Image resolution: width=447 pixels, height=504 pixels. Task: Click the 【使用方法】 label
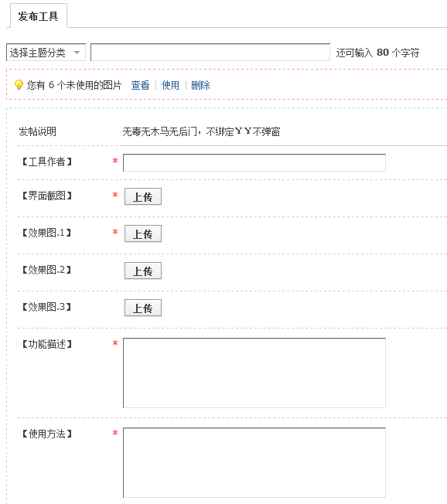(46, 434)
